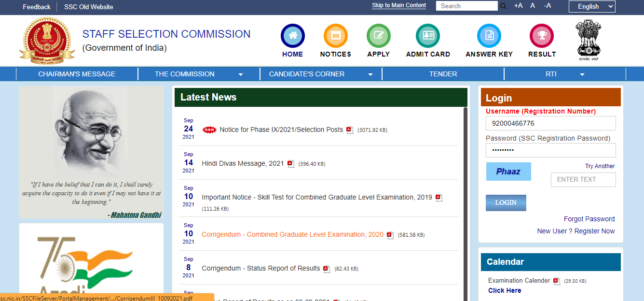The width and height of the screenshot is (644, 301).
Task: Click the Username registration number field
Action: [x=551, y=123]
